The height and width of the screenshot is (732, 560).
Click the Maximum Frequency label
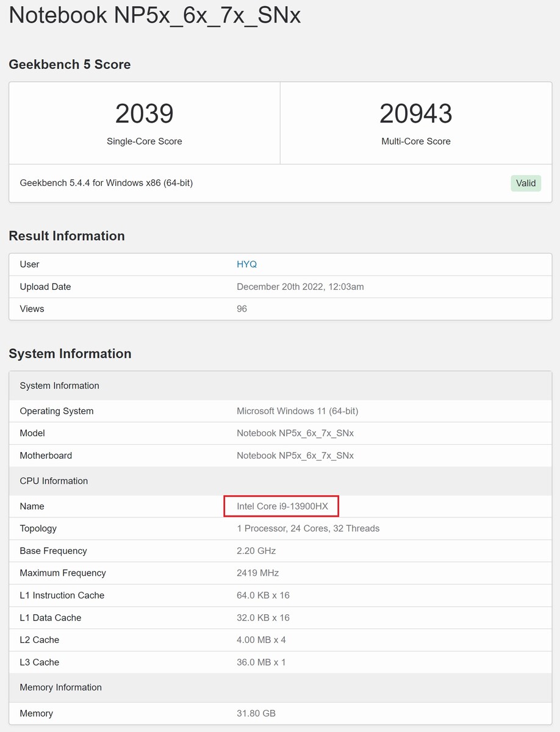63,573
